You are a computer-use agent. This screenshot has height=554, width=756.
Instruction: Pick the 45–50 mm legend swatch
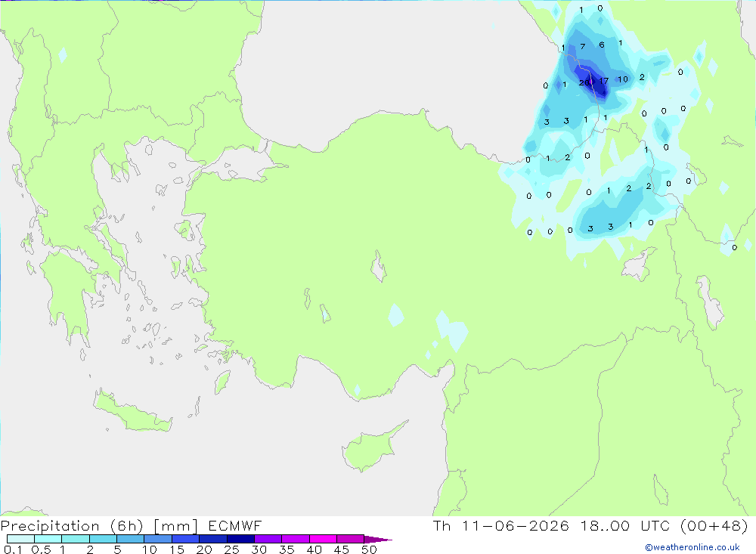pyautogui.click(x=351, y=539)
